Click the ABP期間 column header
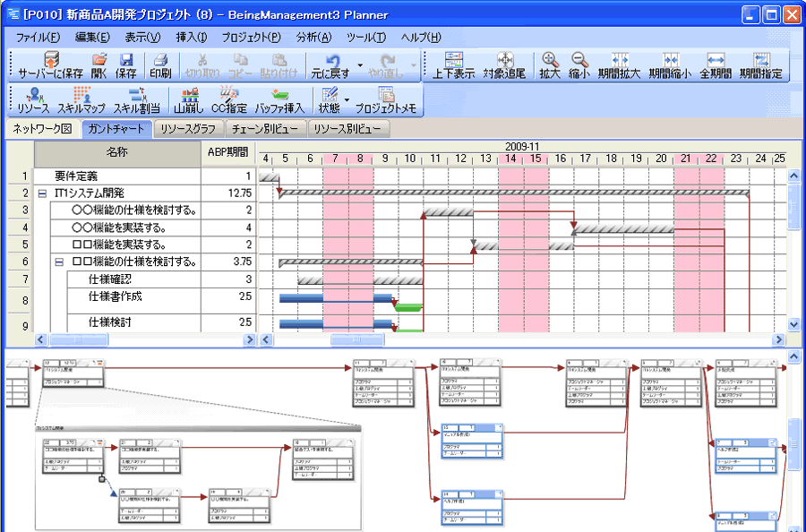The height and width of the screenshot is (532, 806). [228, 152]
